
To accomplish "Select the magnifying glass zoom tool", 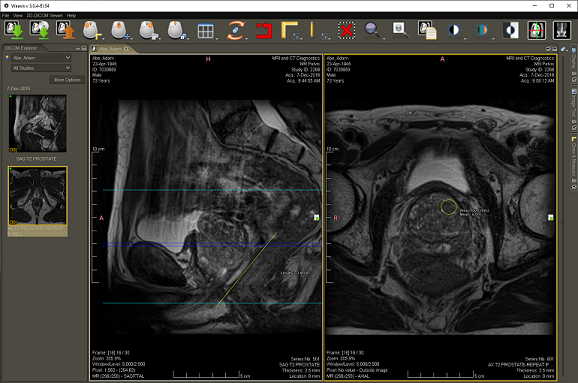I will coord(371,30).
